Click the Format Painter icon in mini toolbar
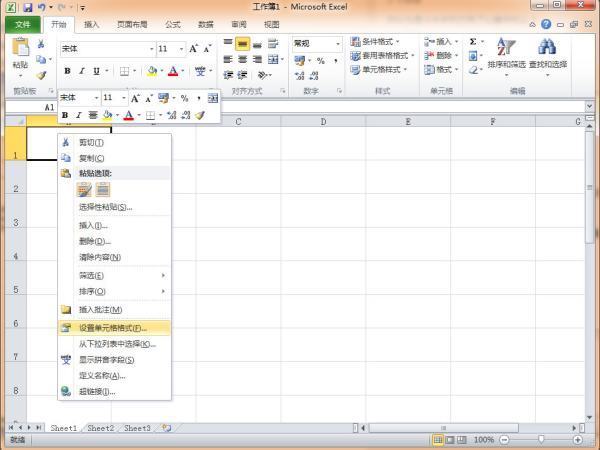Viewport: 600px width, 450px height. 199,115
